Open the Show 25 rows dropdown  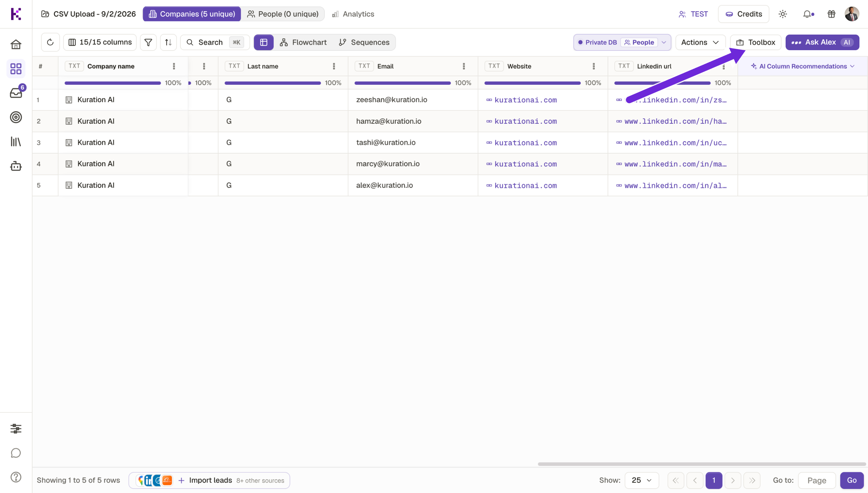642,480
